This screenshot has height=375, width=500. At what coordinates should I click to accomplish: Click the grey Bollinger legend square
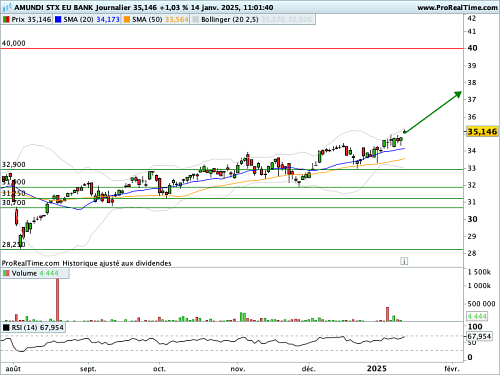click(x=196, y=20)
